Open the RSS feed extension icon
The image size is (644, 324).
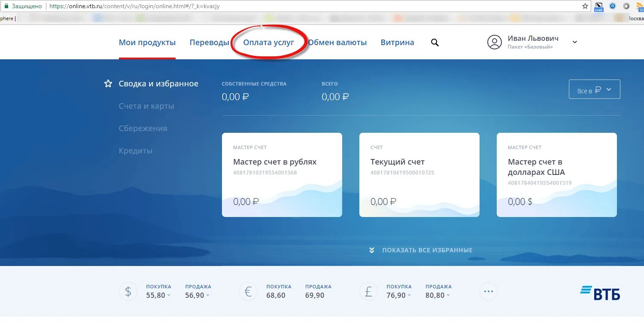point(641,6)
